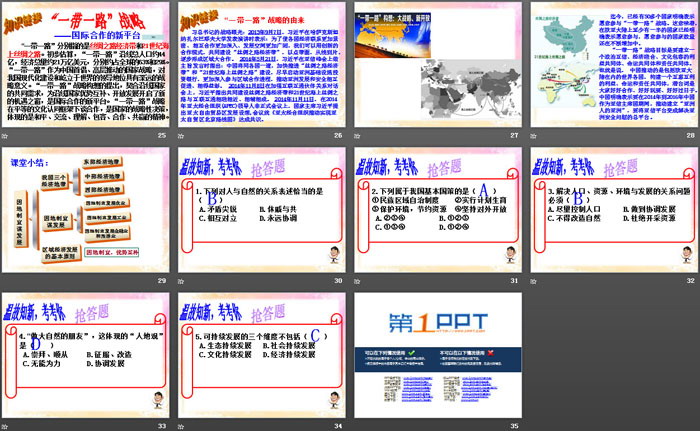Click the animation star icon under slide 30
The width and height of the screenshot is (700, 431).
point(181,281)
